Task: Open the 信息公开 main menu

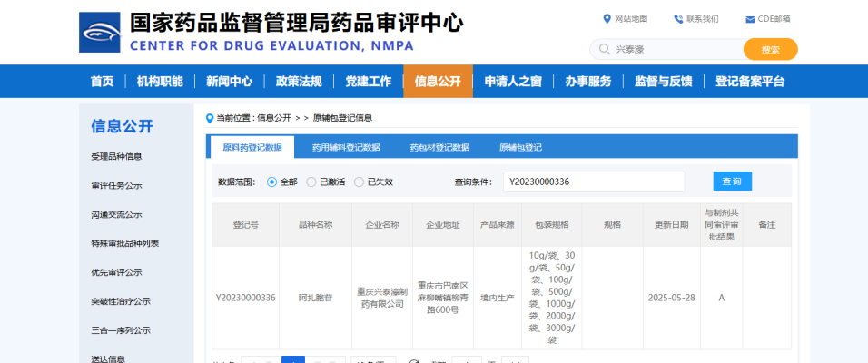Action: coord(438,82)
